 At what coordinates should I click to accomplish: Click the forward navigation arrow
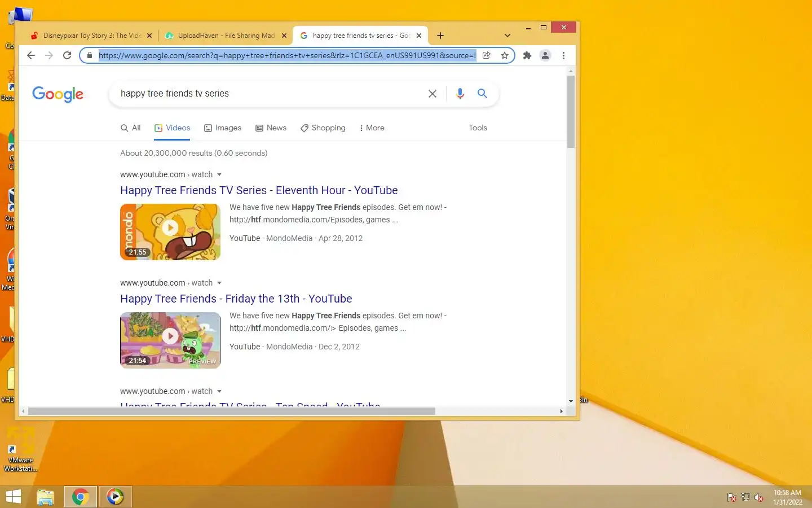[x=49, y=55]
